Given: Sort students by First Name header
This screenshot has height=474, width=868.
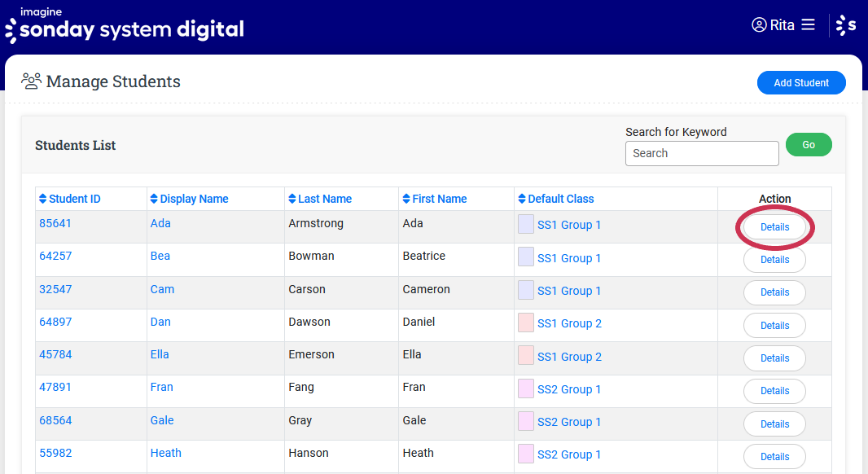Looking at the screenshot, I should coord(439,199).
